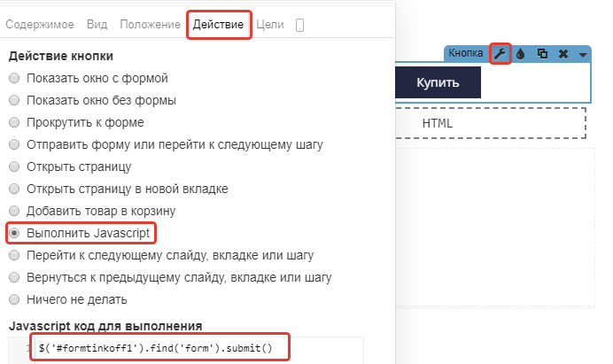Click the Кнопка block label
This screenshot has width=613, height=364.
tap(466, 53)
